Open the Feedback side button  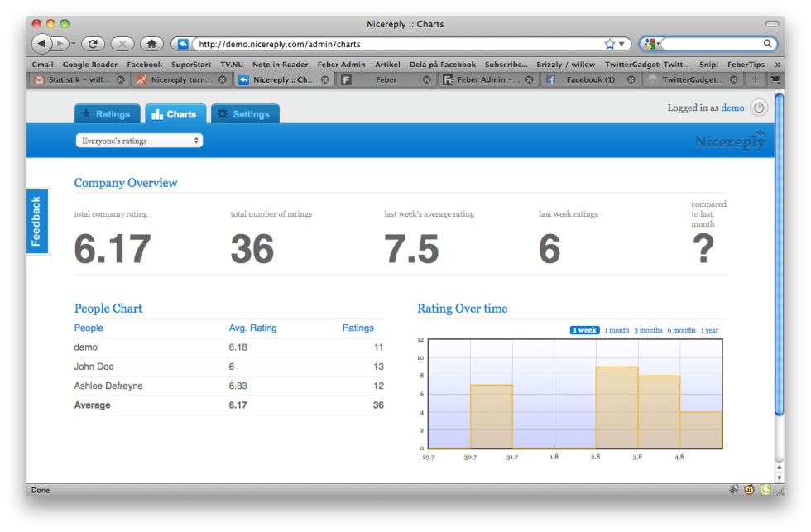[x=36, y=221]
